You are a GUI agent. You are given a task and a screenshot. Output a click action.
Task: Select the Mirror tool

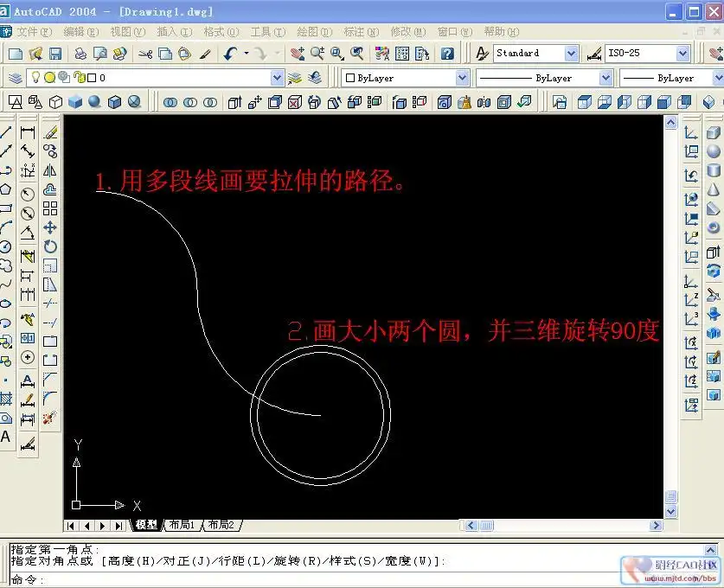50,170
